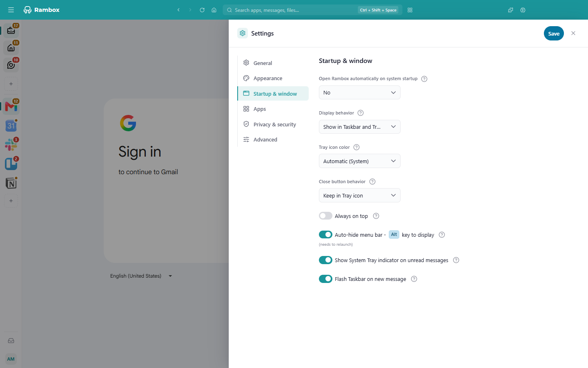Open the Notion app in the sidebar

click(x=11, y=183)
